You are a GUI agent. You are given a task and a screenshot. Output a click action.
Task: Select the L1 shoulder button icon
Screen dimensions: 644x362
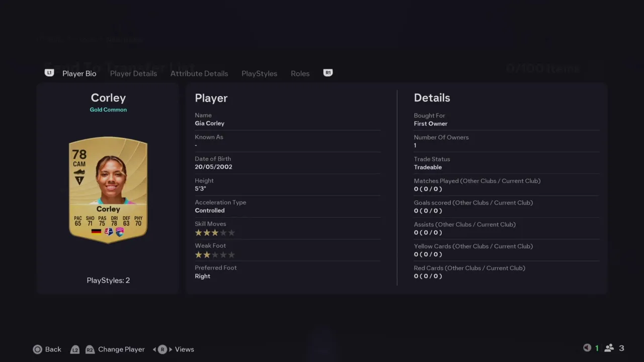(x=49, y=73)
